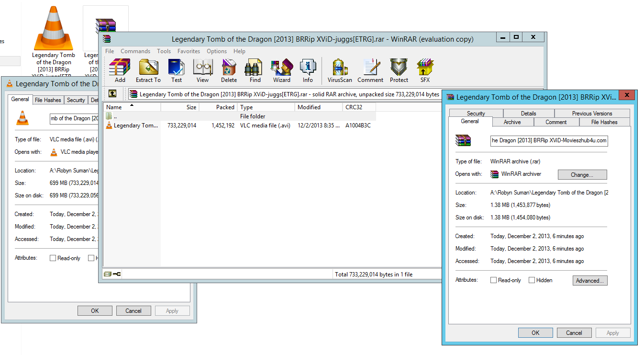The width and height of the screenshot is (644, 355).
Task: Open File Hashes tab in RAR properties
Action: [x=604, y=122]
